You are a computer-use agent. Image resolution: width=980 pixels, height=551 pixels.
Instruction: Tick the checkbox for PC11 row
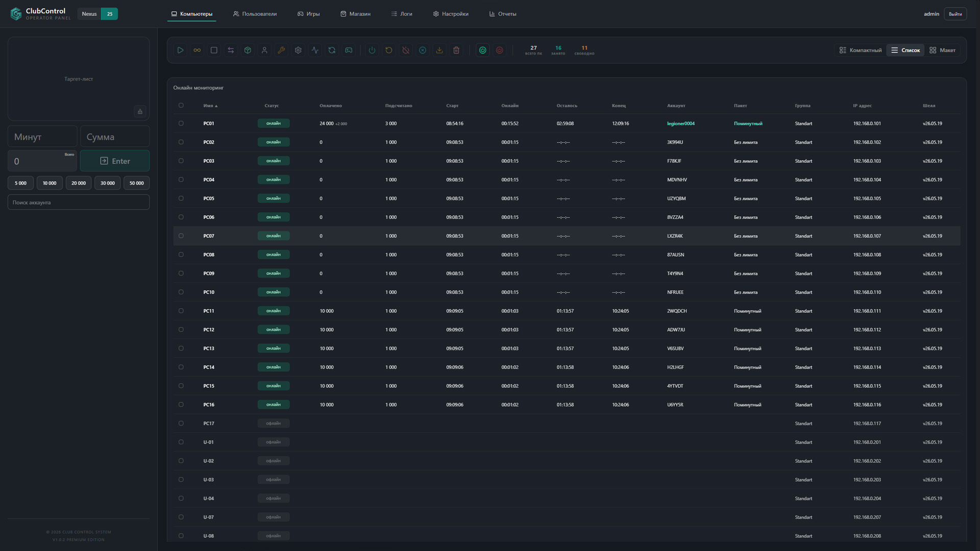[181, 311]
